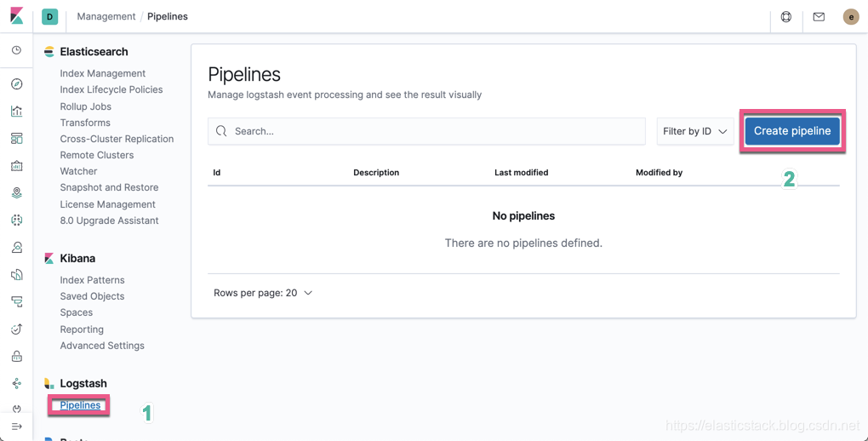Open Machine Learning from the sidebar icon
This screenshot has width=868, height=441.
[x=17, y=220]
